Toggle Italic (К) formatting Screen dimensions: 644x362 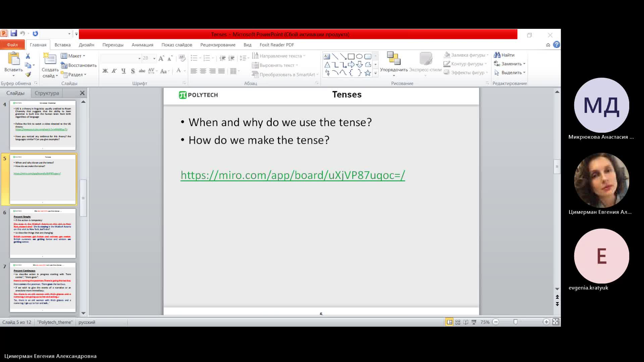pos(114,71)
